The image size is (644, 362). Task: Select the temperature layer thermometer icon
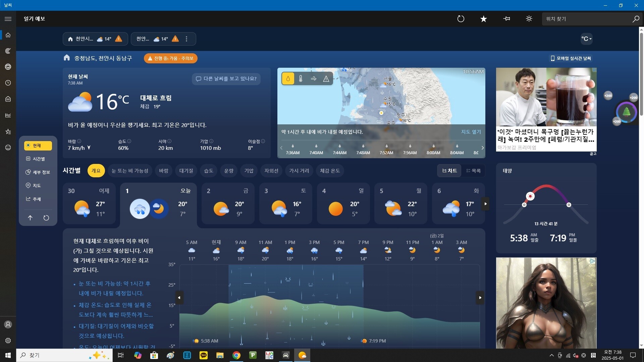click(x=301, y=78)
